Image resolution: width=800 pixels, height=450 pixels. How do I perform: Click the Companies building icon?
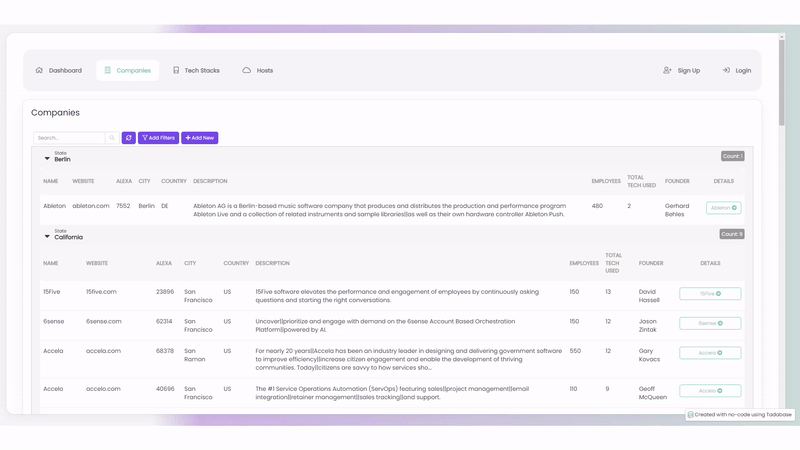click(108, 70)
